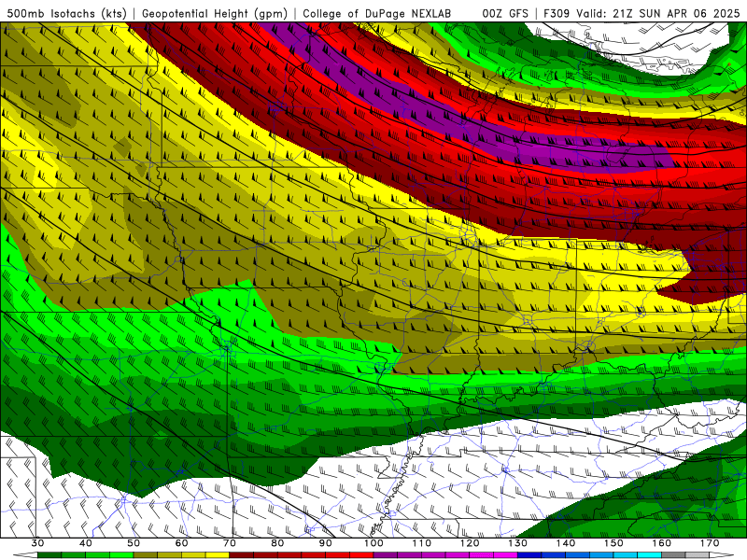Click the legend value 100
This screenshot has height=560, width=747.
coord(373,543)
